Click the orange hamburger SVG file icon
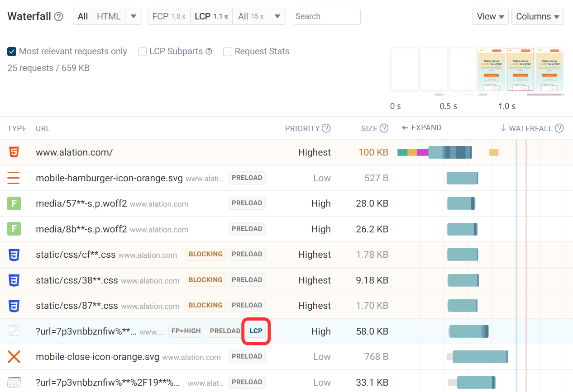This screenshot has height=392, width=573. tap(13, 178)
